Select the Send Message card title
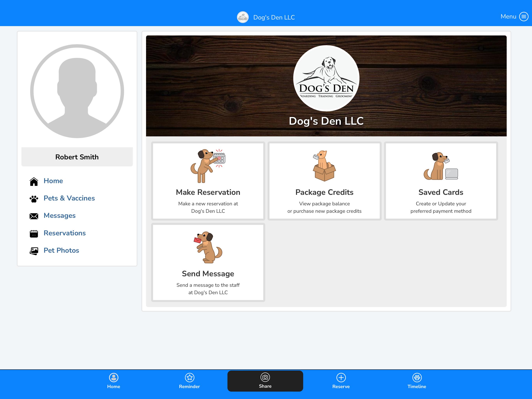 point(208,274)
